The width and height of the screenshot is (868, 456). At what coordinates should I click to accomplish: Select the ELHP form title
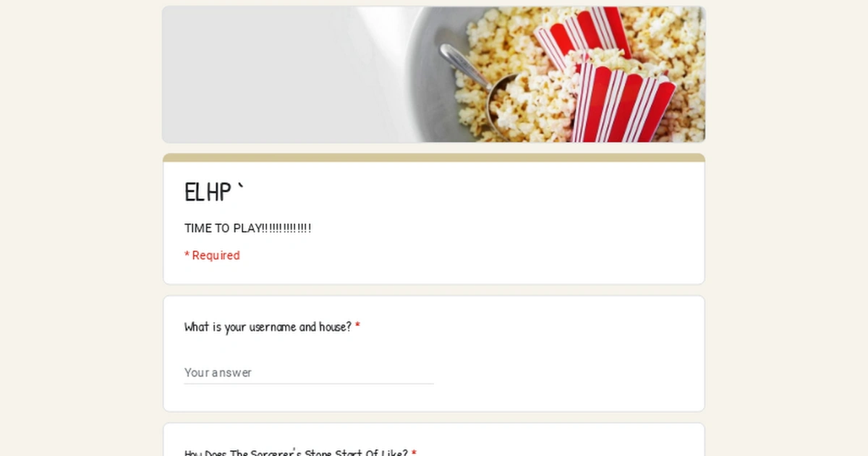(215, 192)
